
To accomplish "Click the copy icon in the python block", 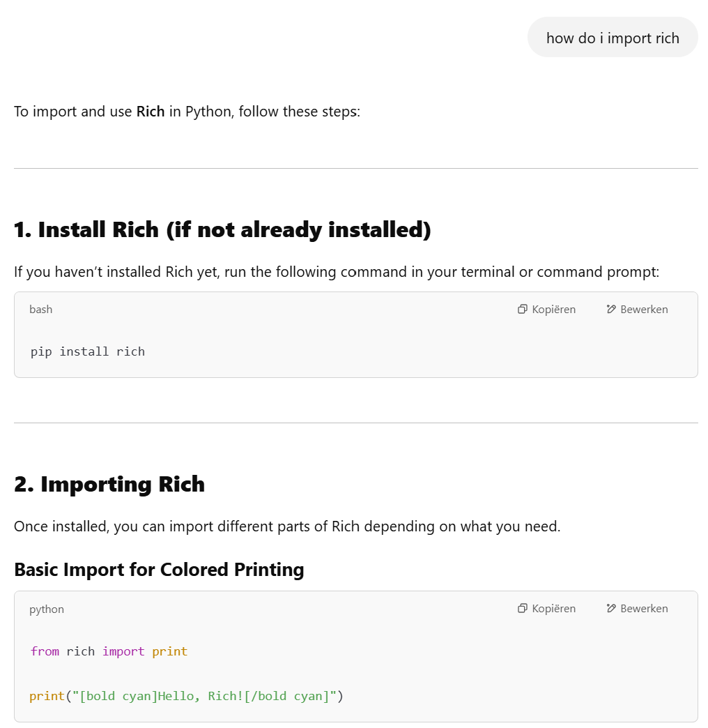I will [x=523, y=608].
